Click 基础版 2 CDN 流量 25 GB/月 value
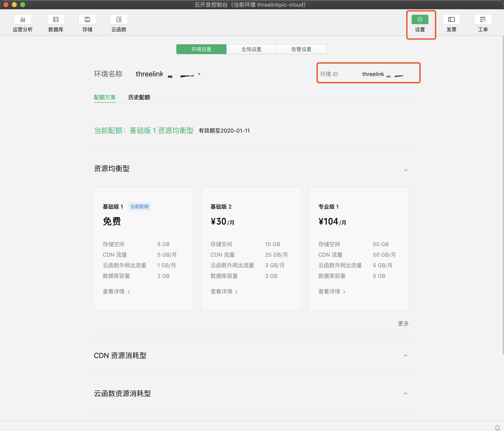The height and width of the screenshot is (431, 504). coord(276,255)
